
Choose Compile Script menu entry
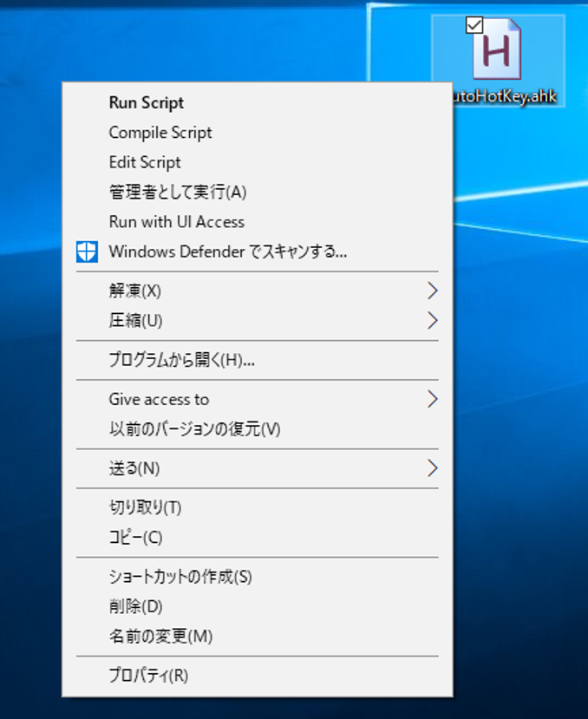click(258, 133)
